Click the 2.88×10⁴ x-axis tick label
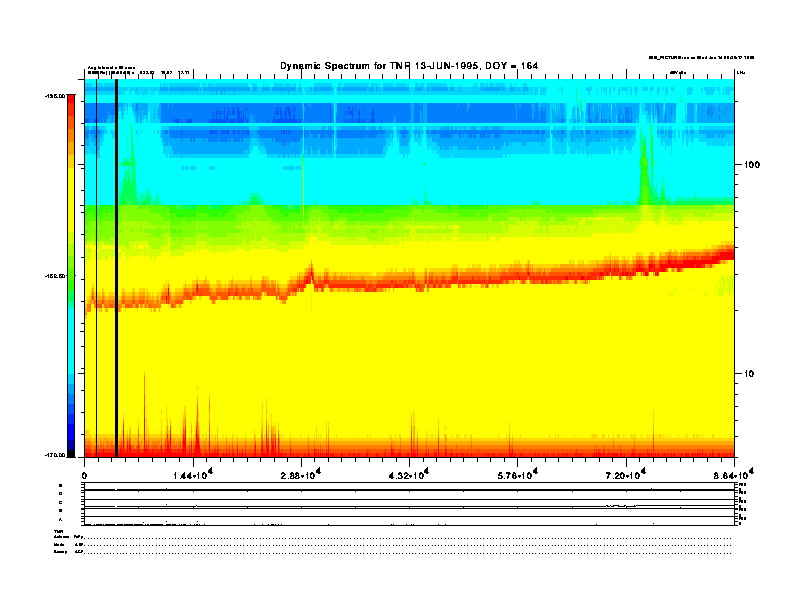This screenshot has height=612, width=792. (x=299, y=474)
